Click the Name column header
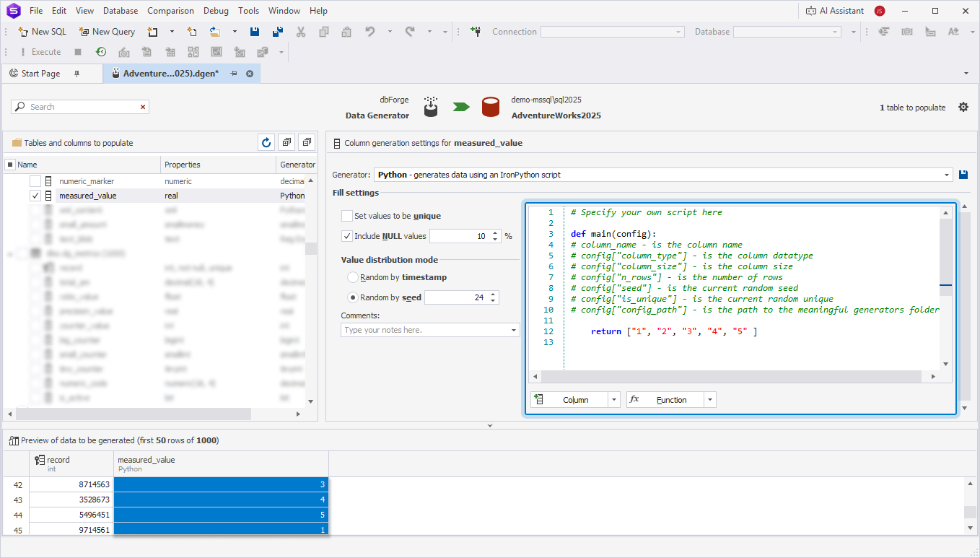Viewport: 980px width, 558px height. (x=82, y=165)
